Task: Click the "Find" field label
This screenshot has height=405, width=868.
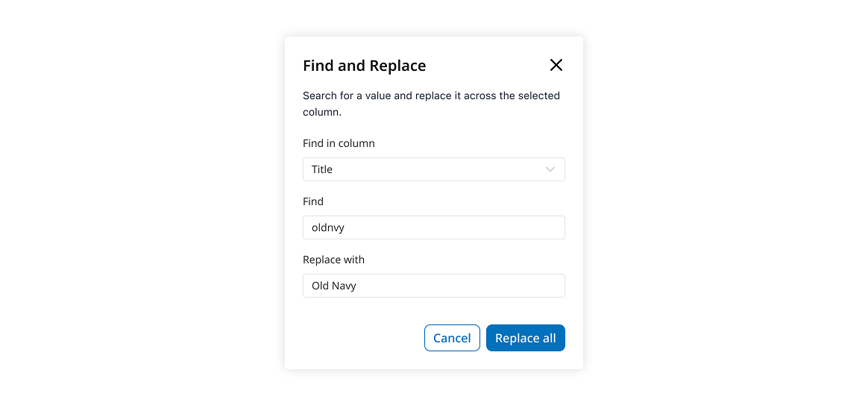Action: click(313, 201)
